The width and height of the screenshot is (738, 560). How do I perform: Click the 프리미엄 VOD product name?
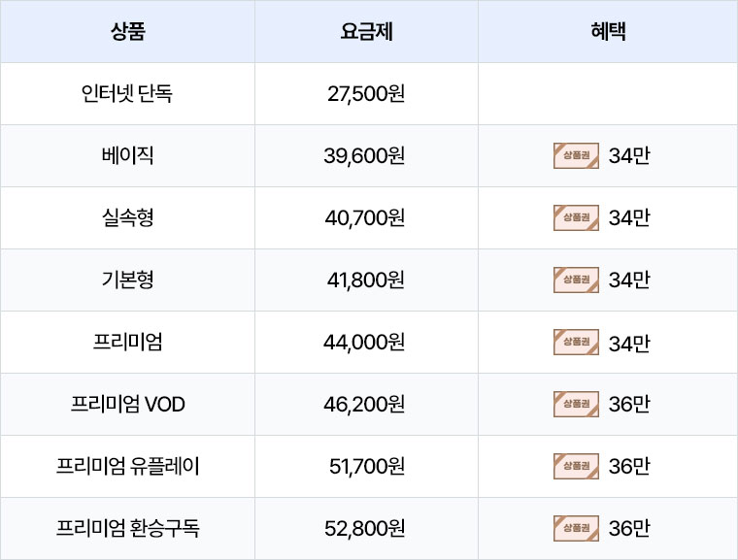point(127,404)
